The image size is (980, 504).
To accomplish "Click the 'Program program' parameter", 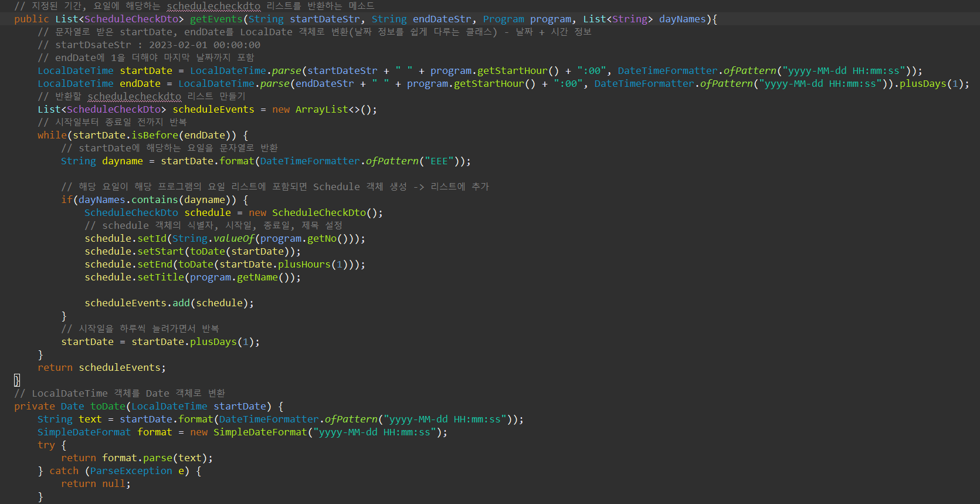I will coord(527,19).
